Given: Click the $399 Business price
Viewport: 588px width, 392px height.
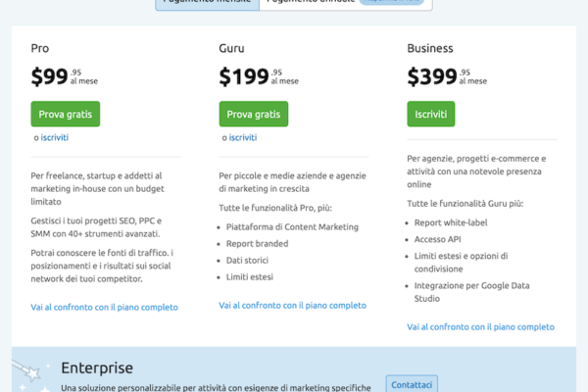Looking at the screenshot, I should (x=431, y=76).
